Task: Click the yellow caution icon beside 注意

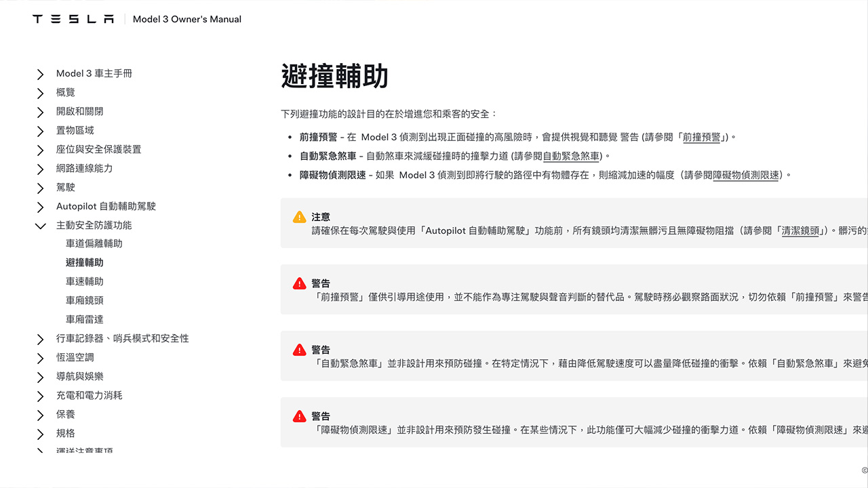Action: 299,218
